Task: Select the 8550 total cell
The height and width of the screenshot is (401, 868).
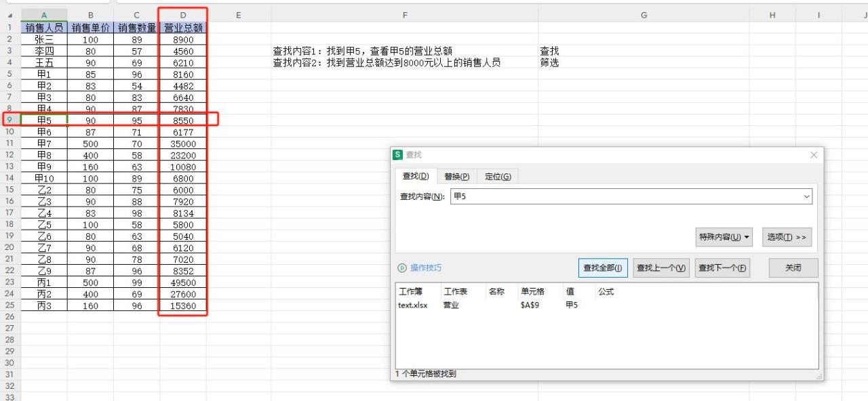Action: coord(183,121)
